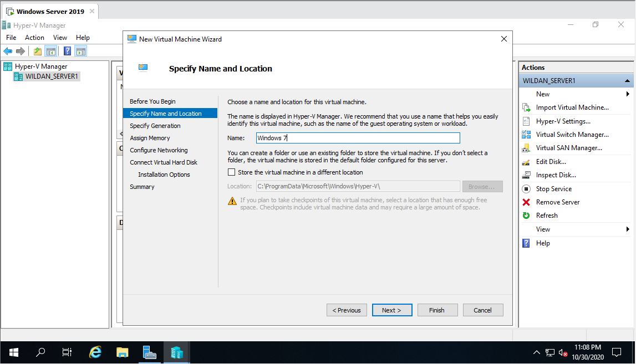Click Import Virtual Machine... action link
This screenshot has width=636, height=364.
[x=572, y=107]
